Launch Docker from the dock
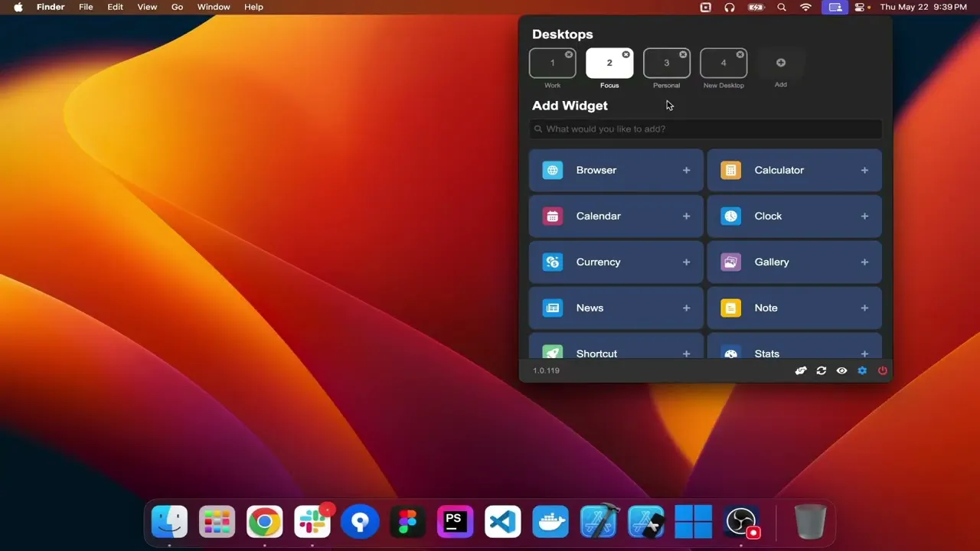 550,523
